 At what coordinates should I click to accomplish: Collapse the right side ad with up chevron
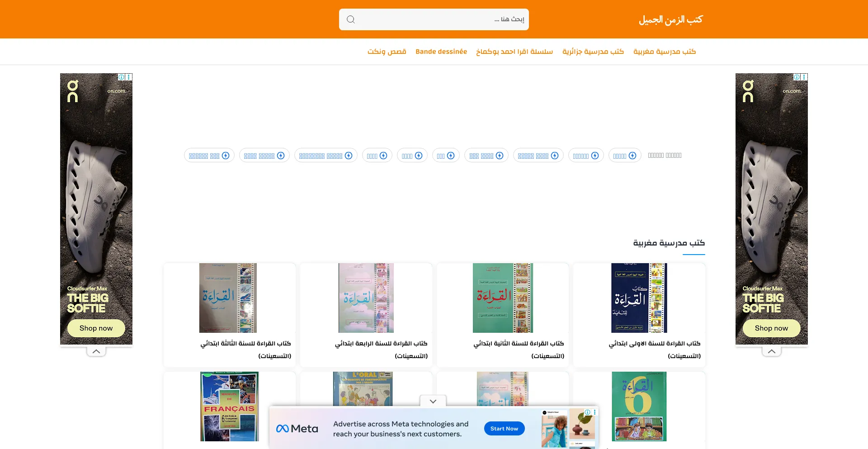coord(772,351)
